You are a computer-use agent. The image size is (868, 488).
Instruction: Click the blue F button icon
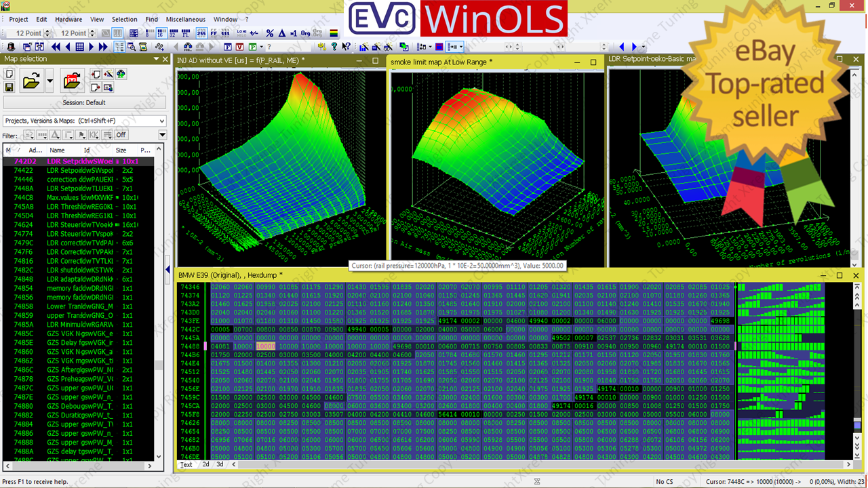click(x=228, y=47)
